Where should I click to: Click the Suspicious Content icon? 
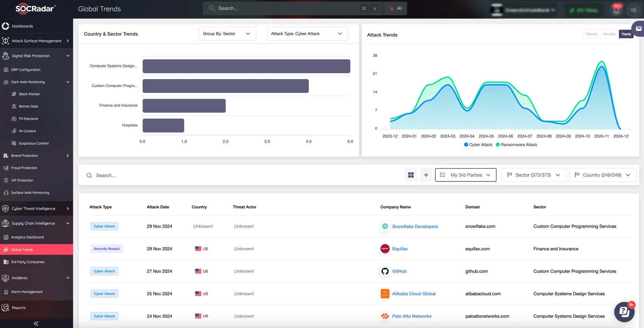14,143
